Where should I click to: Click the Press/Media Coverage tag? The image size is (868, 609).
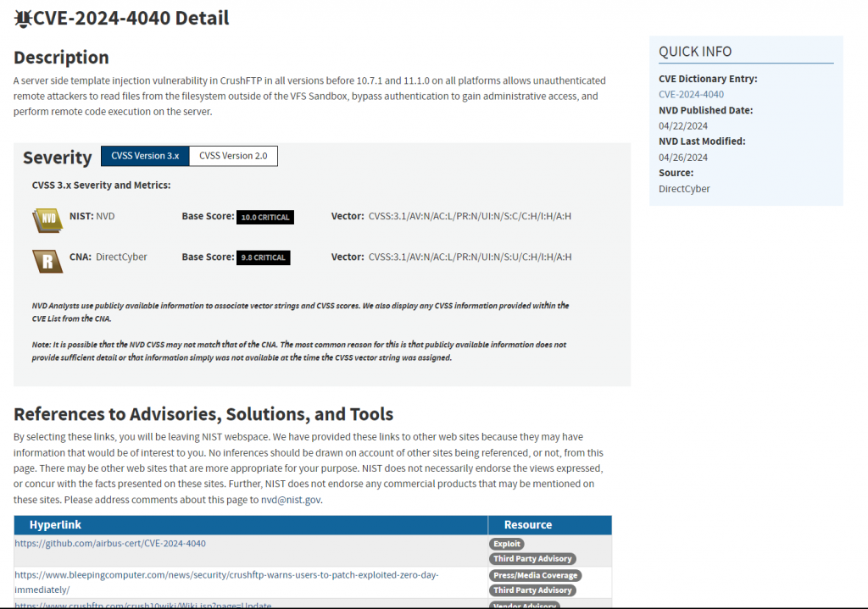coord(536,576)
